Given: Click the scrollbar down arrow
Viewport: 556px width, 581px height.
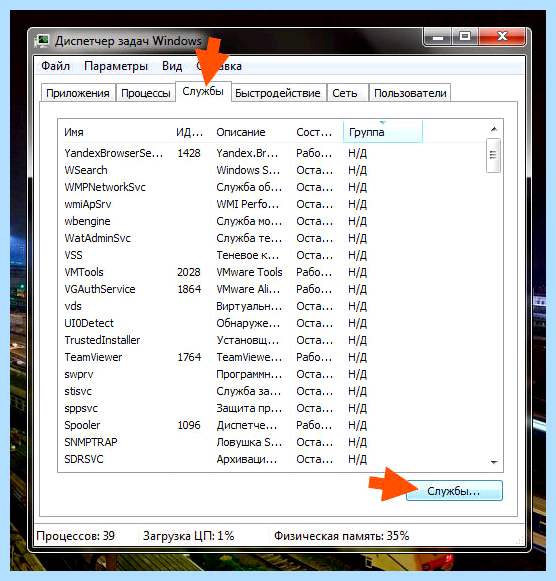Looking at the screenshot, I should click(494, 462).
